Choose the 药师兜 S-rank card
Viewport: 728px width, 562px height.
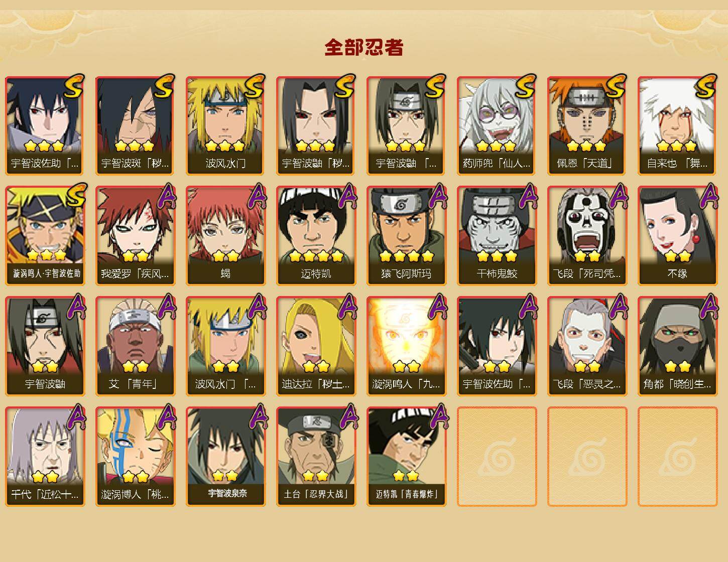[497, 125]
